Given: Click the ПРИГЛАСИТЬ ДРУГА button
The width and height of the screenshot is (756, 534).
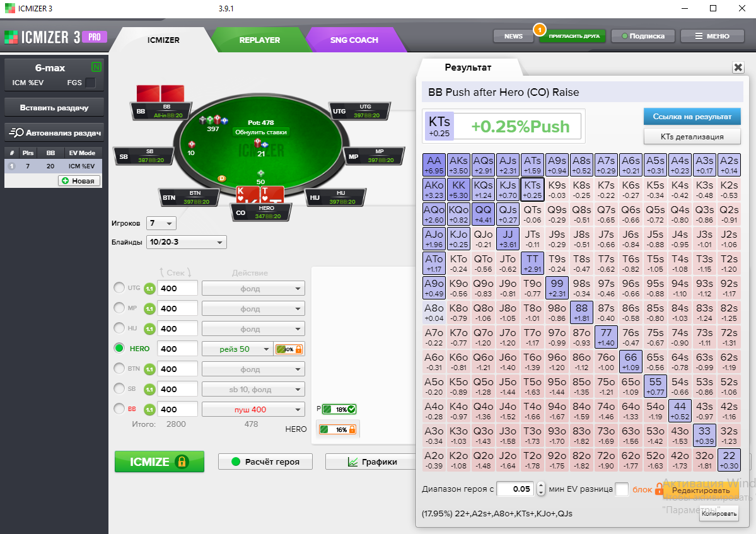Looking at the screenshot, I should pyautogui.click(x=573, y=36).
